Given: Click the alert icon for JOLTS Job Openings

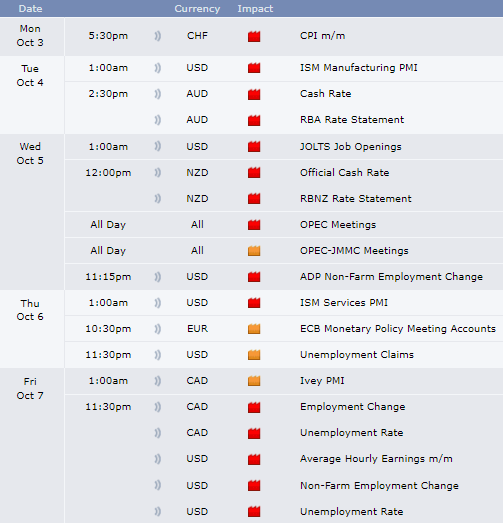Looking at the screenshot, I should (x=158, y=147).
